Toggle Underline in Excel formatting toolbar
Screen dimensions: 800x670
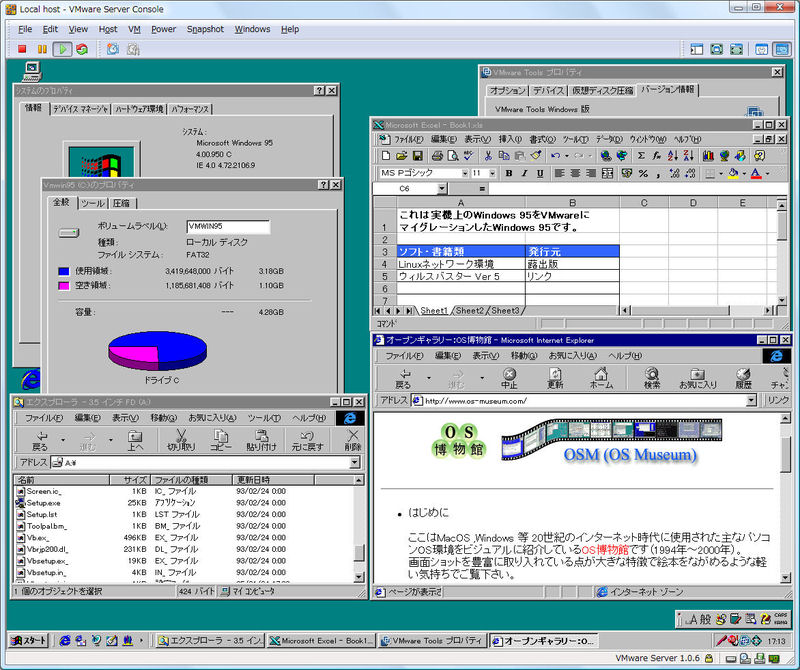pyautogui.click(x=540, y=173)
